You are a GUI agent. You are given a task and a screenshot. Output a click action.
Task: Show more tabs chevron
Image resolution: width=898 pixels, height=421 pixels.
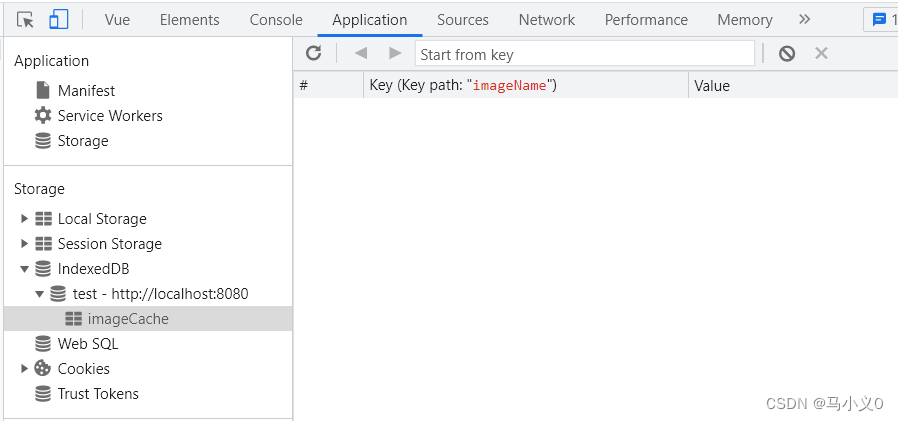(x=805, y=19)
